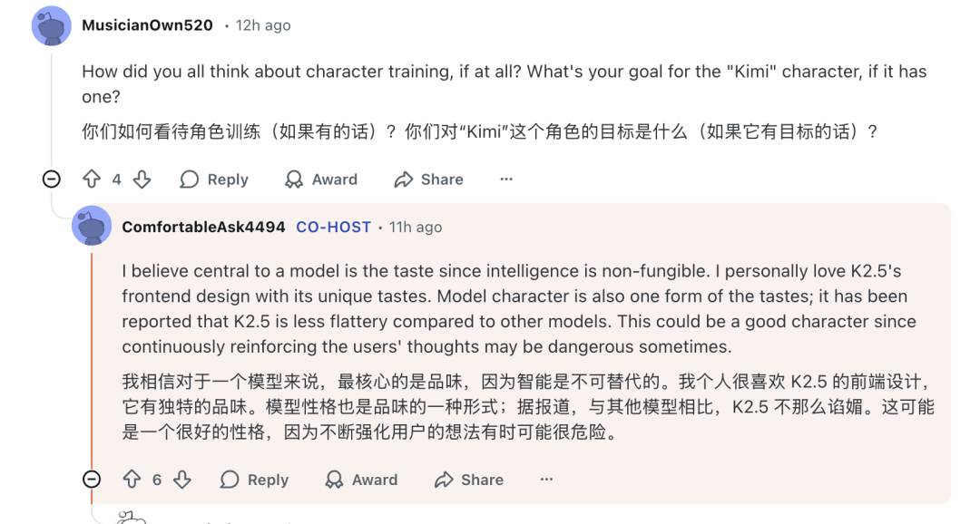Image resolution: width=980 pixels, height=524 pixels.
Task: Open the overflow menu on ComfortableAsk4494's reply
Action: pyautogui.click(x=545, y=479)
